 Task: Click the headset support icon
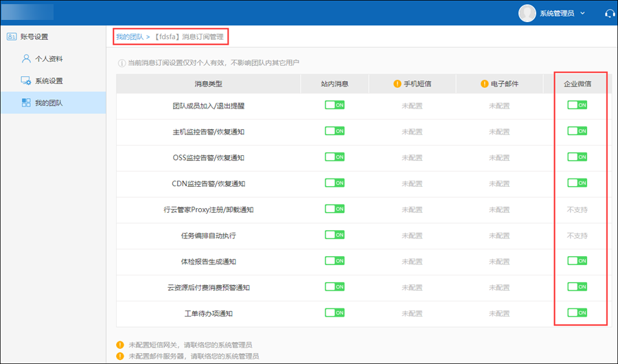click(x=609, y=13)
